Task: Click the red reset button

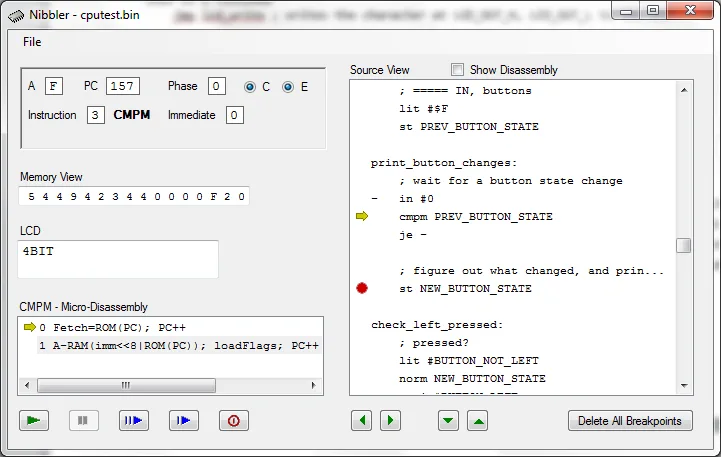Action: pos(234,420)
